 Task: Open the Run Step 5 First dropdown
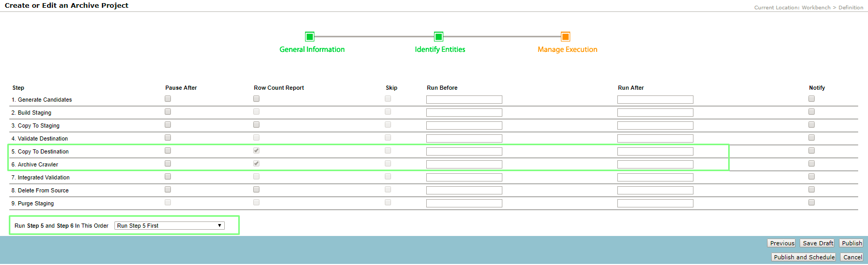(x=169, y=226)
